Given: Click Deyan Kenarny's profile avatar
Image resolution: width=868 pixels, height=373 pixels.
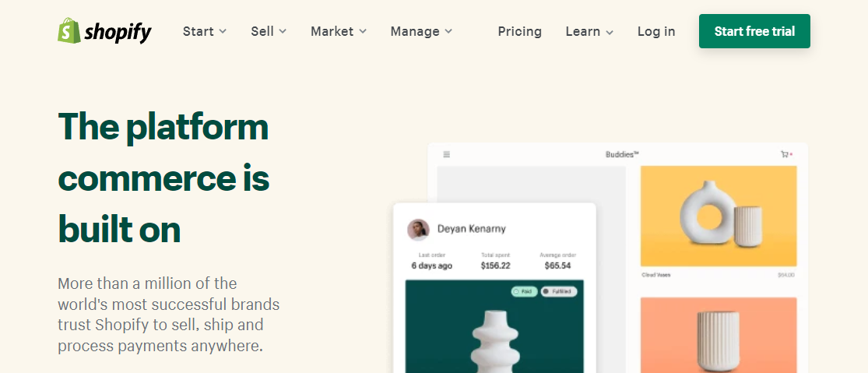Looking at the screenshot, I should [x=418, y=229].
